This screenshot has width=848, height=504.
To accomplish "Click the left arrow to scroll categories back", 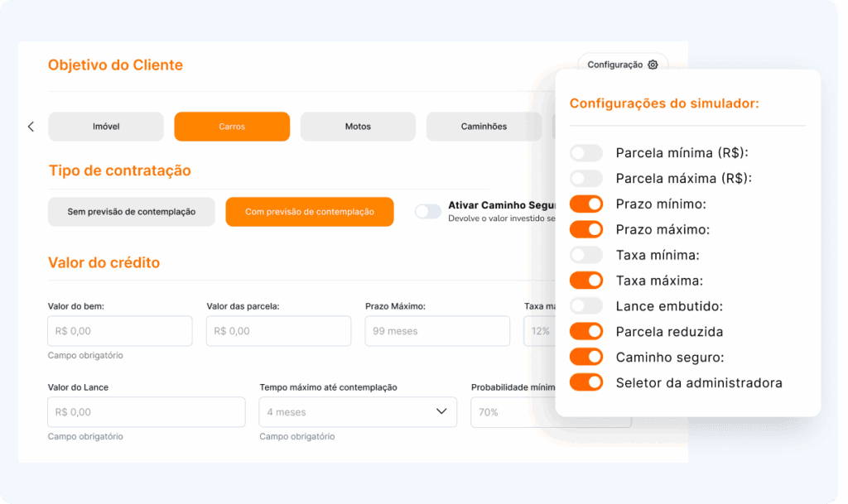I will pos(31,127).
